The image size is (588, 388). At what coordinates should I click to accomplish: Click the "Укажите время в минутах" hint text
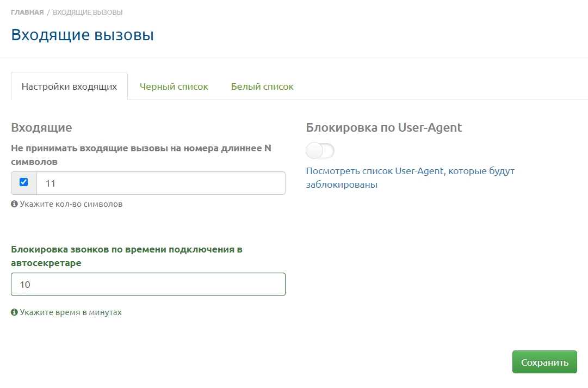[71, 313]
